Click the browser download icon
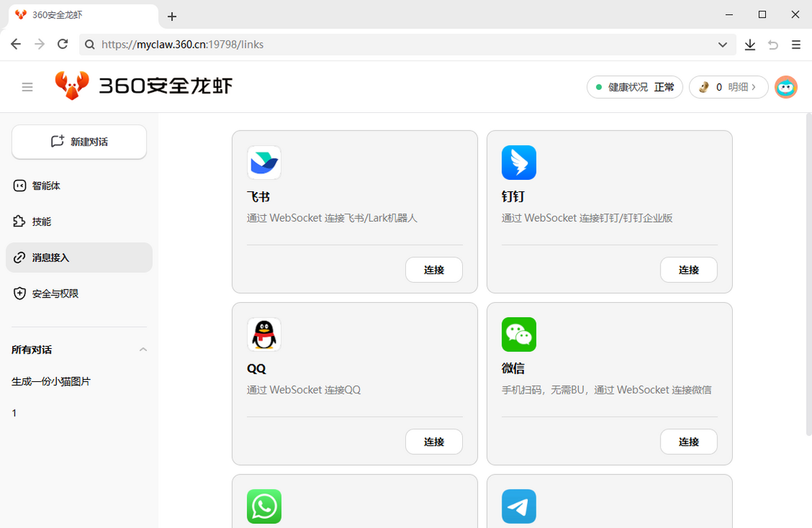812x528 pixels. (750, 44)
